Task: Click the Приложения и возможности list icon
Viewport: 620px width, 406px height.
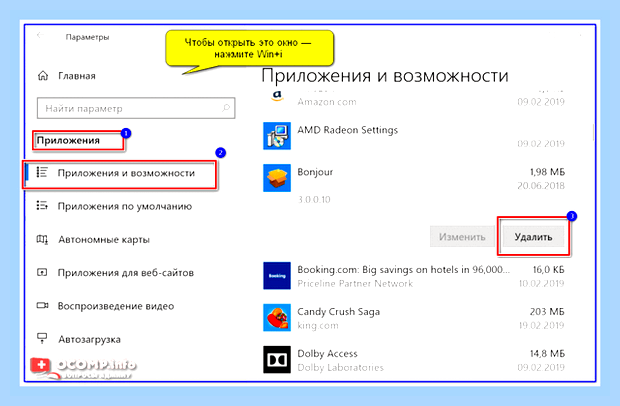Action: [42, 172]
